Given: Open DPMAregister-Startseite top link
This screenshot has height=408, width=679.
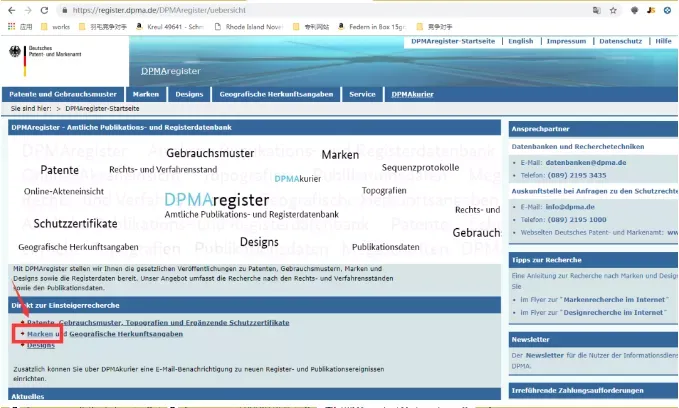Looking at the screenshot, I should [x=453, y=41].
